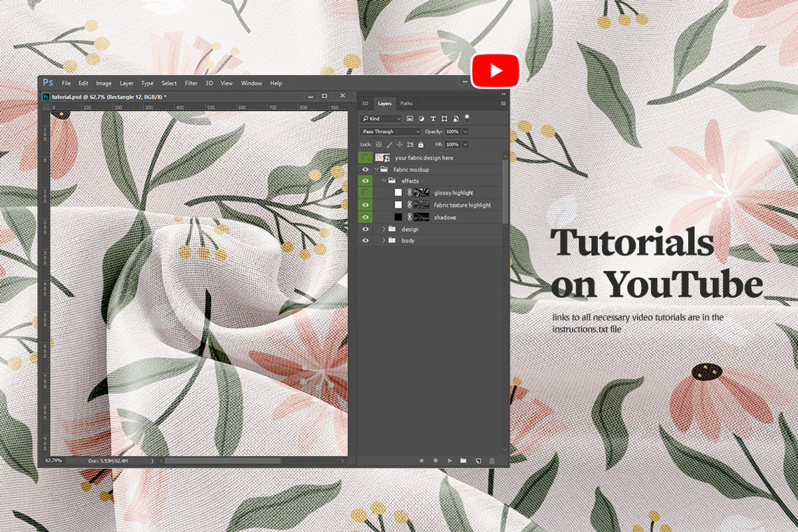
Task: Open the File menu
Action: click(66, 83)
